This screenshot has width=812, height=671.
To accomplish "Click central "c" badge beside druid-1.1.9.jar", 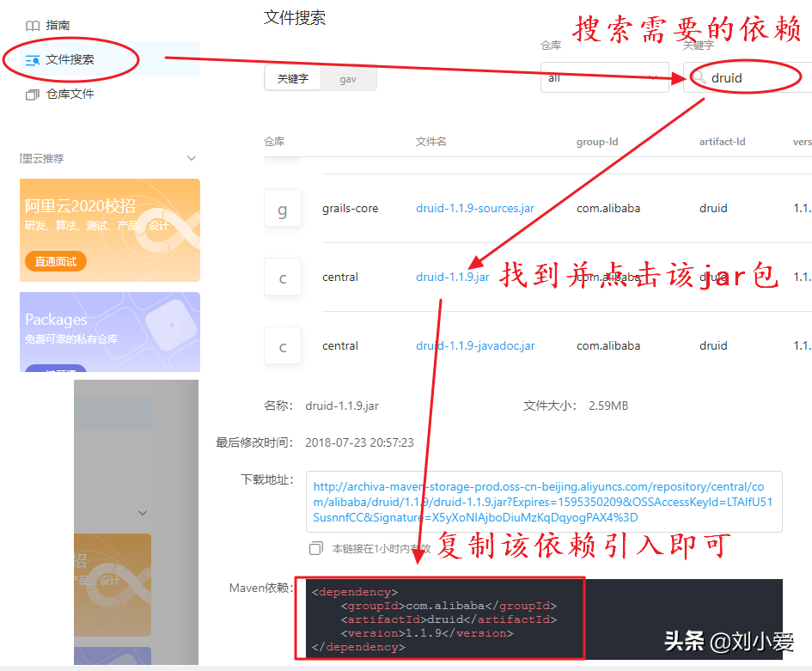I will (x=283, y=277).
